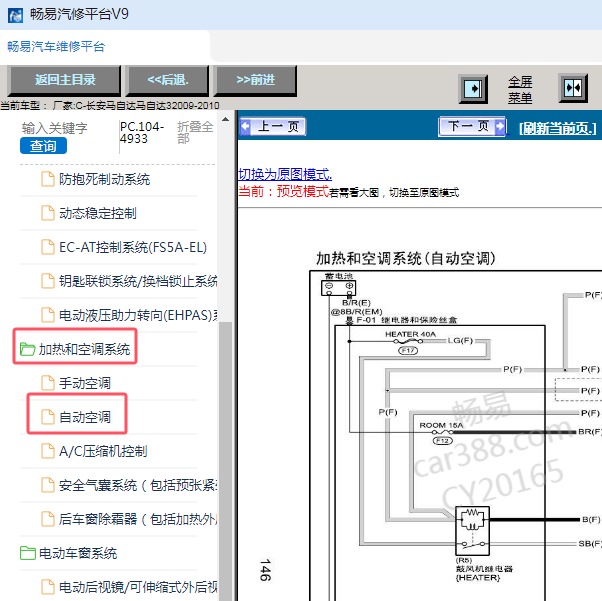Switch via 切换为原图模式 link
The image size is (602, 601).
pyautogui.click(x=285, y=174)
